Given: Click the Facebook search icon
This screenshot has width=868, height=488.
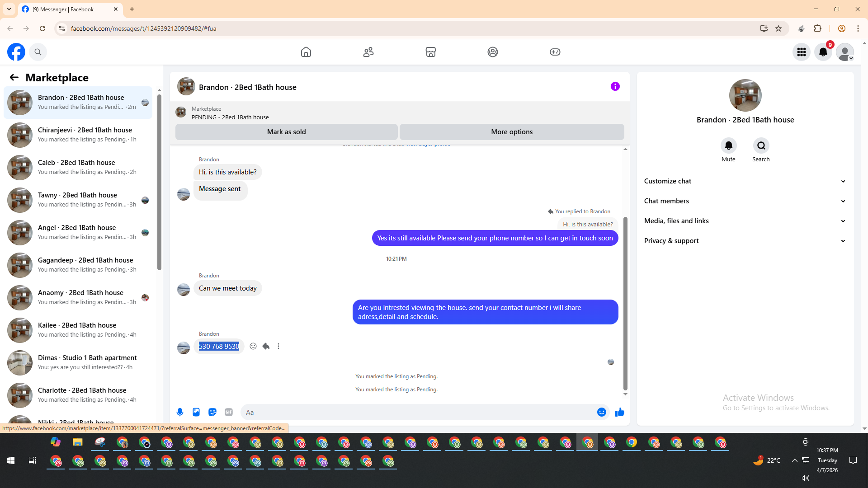Looking at the screenshot, I should coord(38,52).
